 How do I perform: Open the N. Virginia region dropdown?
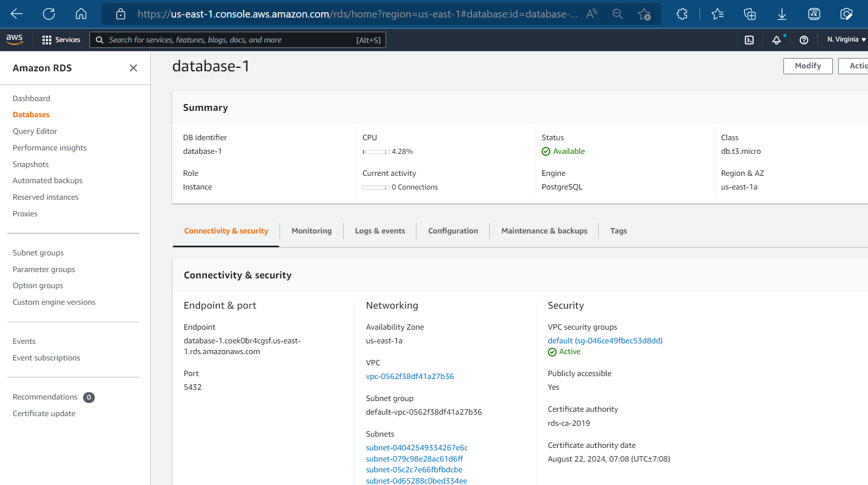pos(846,40)
